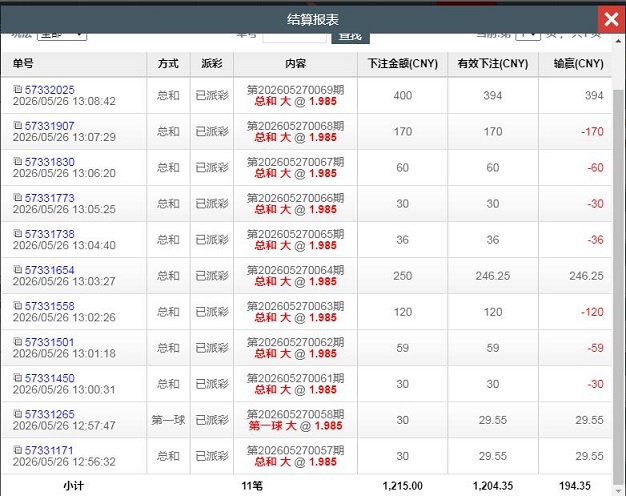Click the detail icon beside order 57331830
Screen dimensions: 626x496
[18, 161]
